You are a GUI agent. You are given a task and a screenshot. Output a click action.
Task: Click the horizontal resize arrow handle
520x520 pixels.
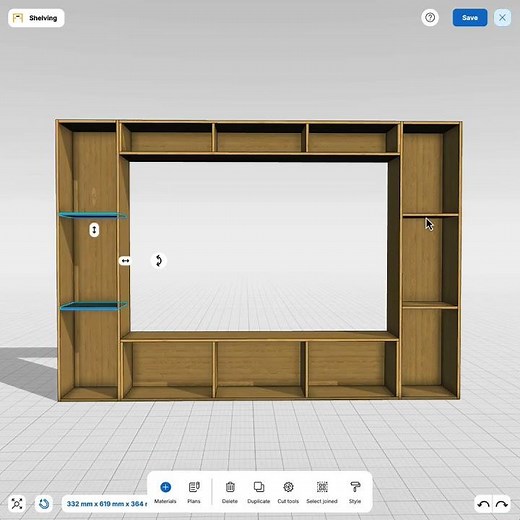(x=125, y=261)
